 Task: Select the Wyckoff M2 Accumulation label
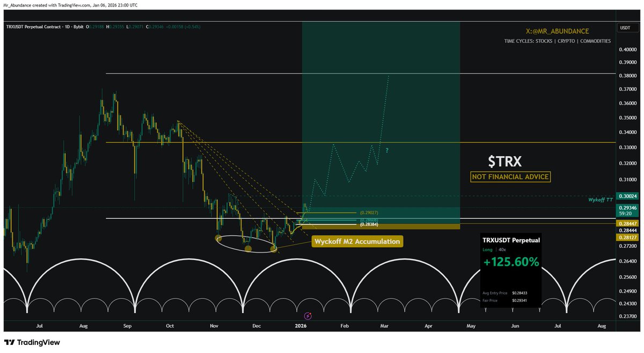(356, 241)
